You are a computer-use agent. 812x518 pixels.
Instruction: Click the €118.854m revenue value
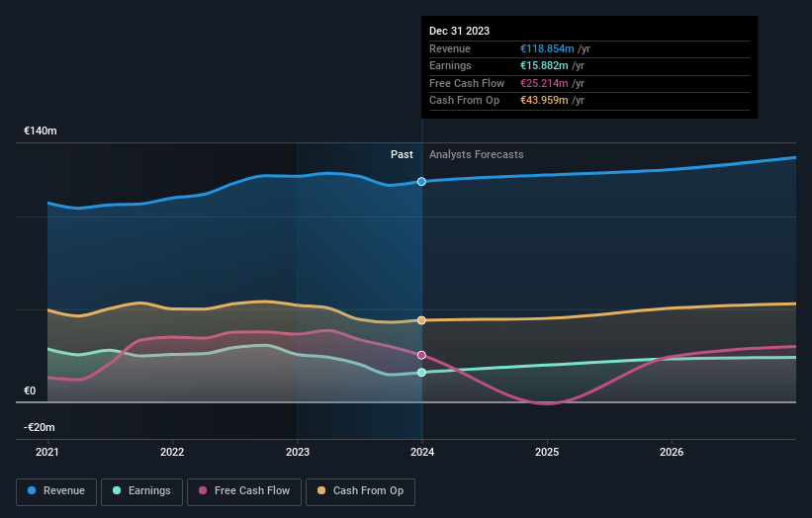(547, 48)
